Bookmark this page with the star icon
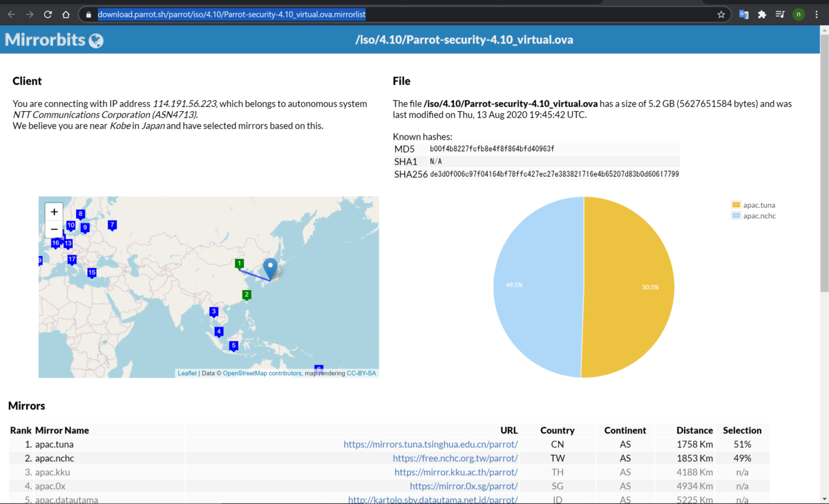The height and width of the screenshot is (504, 829). coord(721,14)
